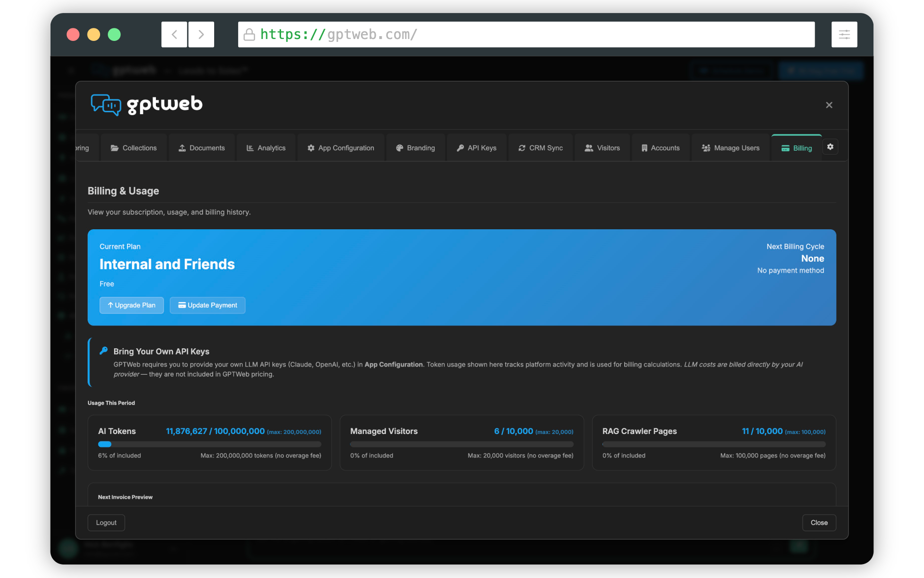Click the browser back arrow button
924x578 pixels.
click(174, 34)
